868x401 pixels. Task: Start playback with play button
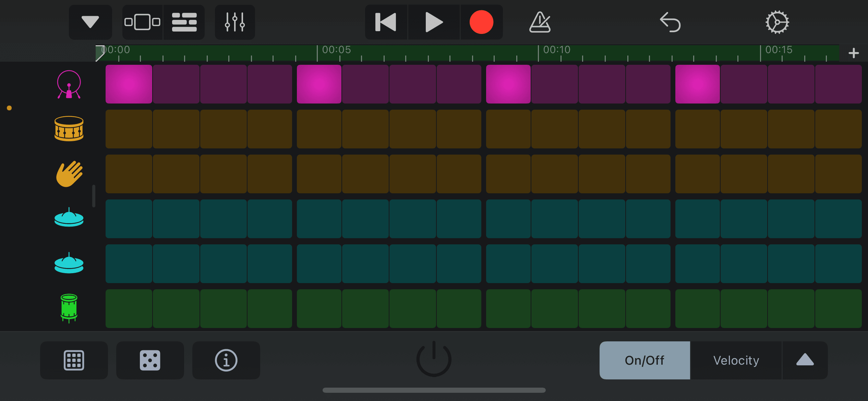(434, 22)
